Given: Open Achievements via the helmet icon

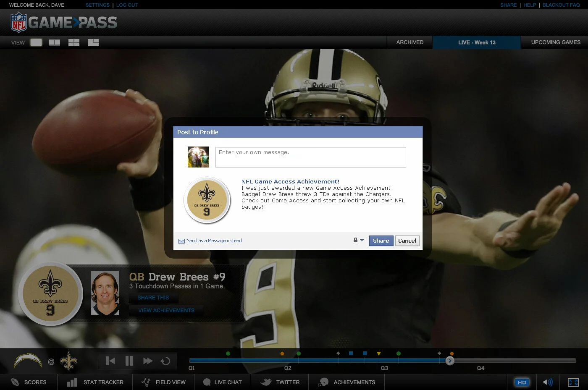Looking at the screenshot, I should point(323,382).
